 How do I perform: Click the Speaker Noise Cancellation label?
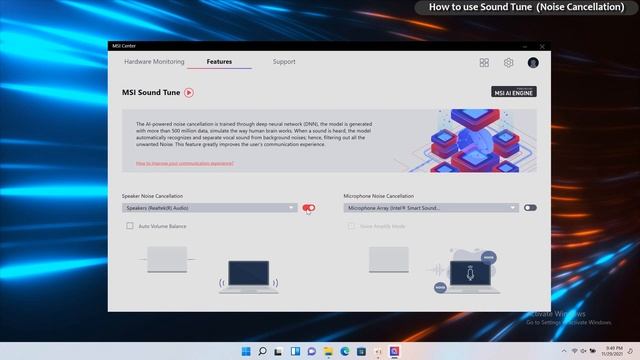[152, 196]
